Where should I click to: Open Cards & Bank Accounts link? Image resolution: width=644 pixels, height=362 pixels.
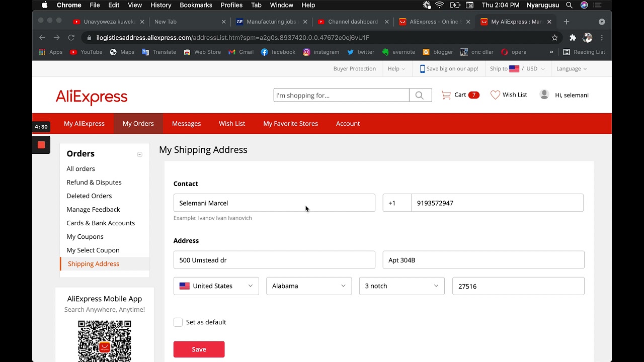click(x=101, y=223)
